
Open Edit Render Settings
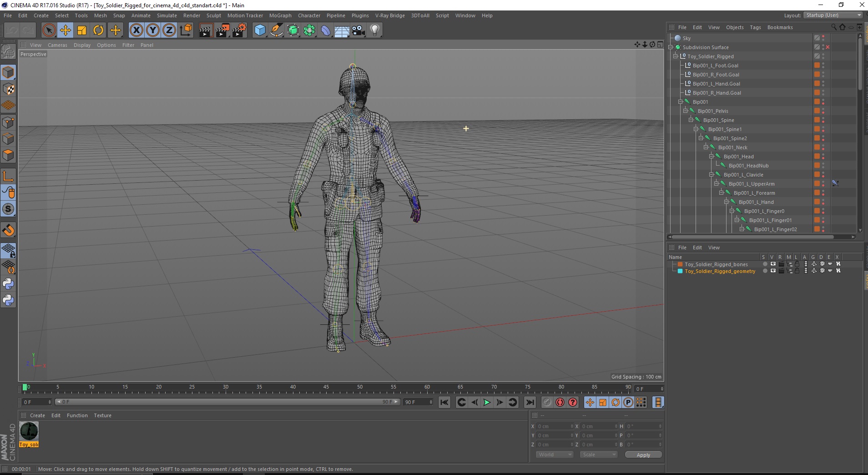point(239,30)
